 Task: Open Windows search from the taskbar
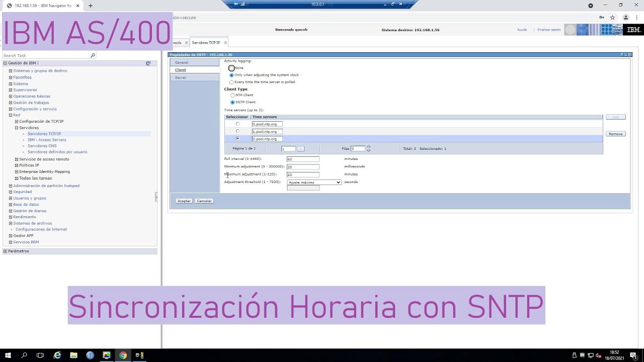pos(24,355)
